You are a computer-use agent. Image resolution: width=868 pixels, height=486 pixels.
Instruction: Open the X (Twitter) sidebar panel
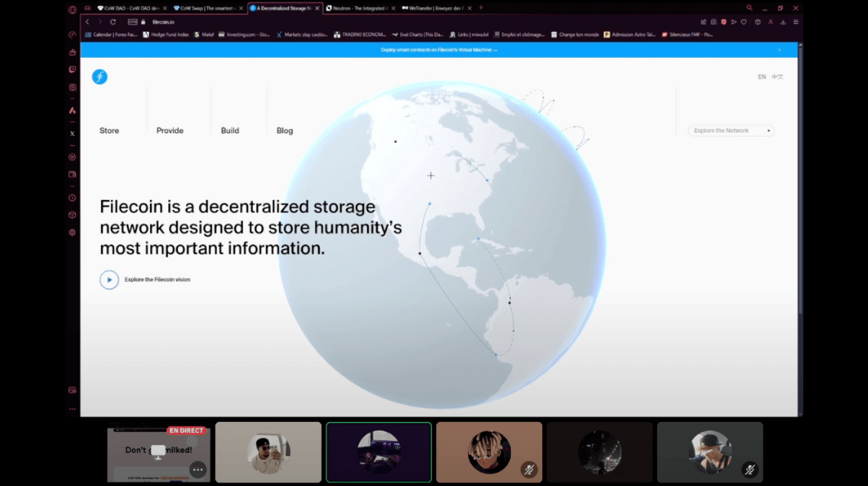click(73, 134)
